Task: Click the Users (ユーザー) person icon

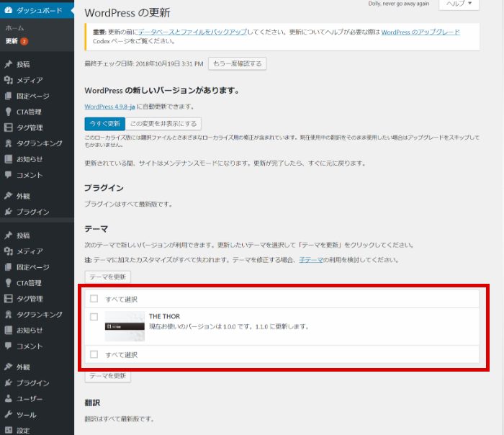Action: click(8, 399)
